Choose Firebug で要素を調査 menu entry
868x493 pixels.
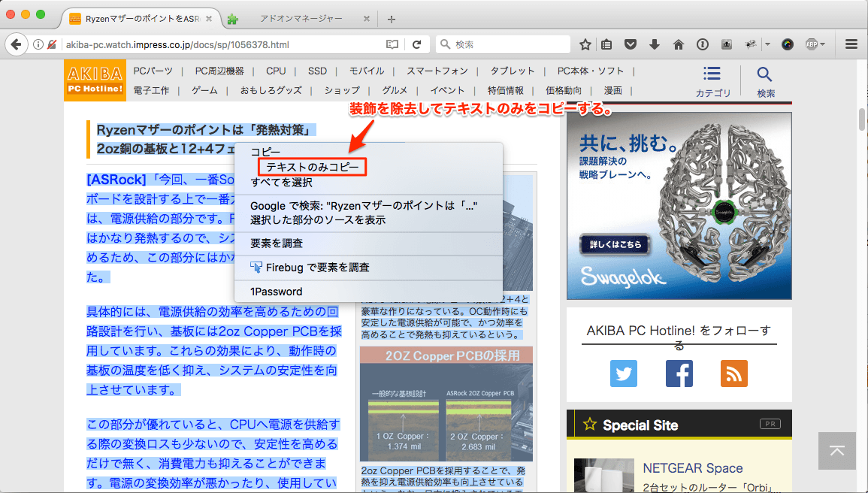click(368, 268)
